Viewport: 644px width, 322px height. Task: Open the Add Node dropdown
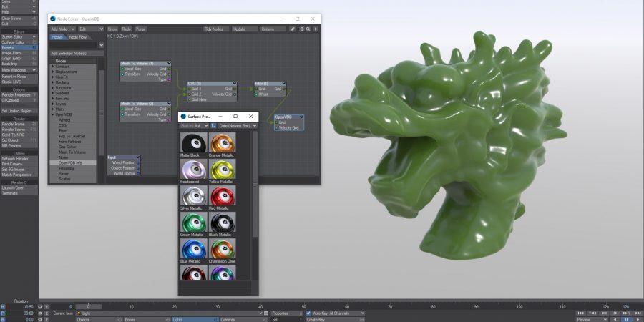pos(62,29)
